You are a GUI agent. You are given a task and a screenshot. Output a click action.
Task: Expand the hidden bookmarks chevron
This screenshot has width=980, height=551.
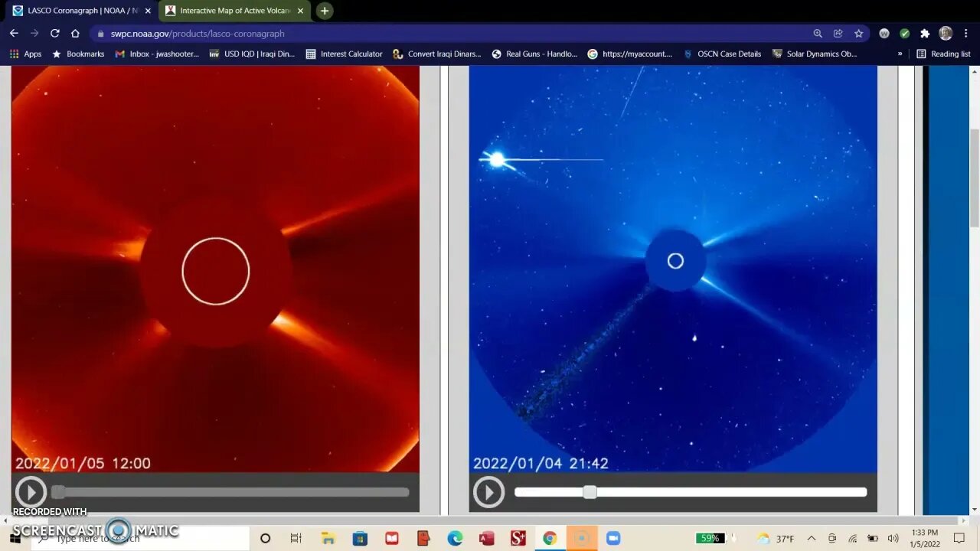(900, 54)
